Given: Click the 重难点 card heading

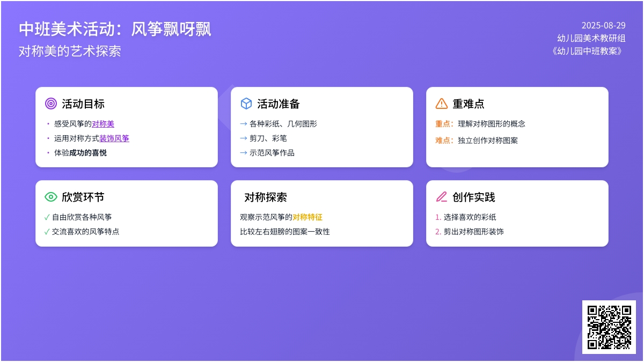Looking at the screenshot, I should (469, 104).
